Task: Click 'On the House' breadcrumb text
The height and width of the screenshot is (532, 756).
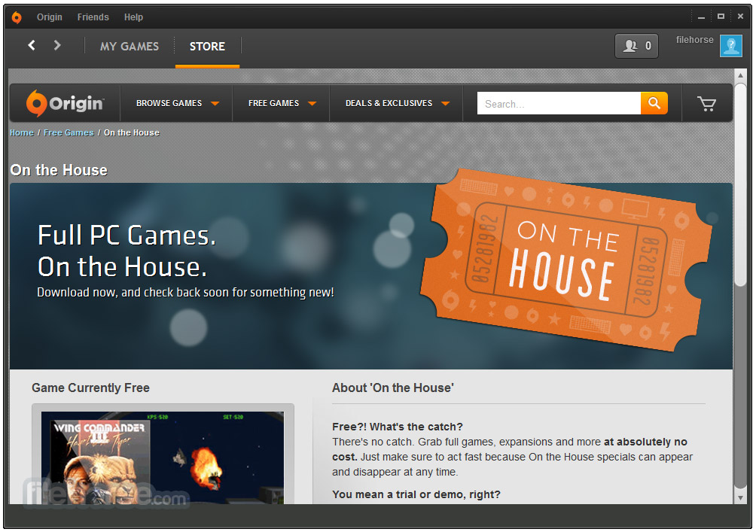Action: point(132,132)
